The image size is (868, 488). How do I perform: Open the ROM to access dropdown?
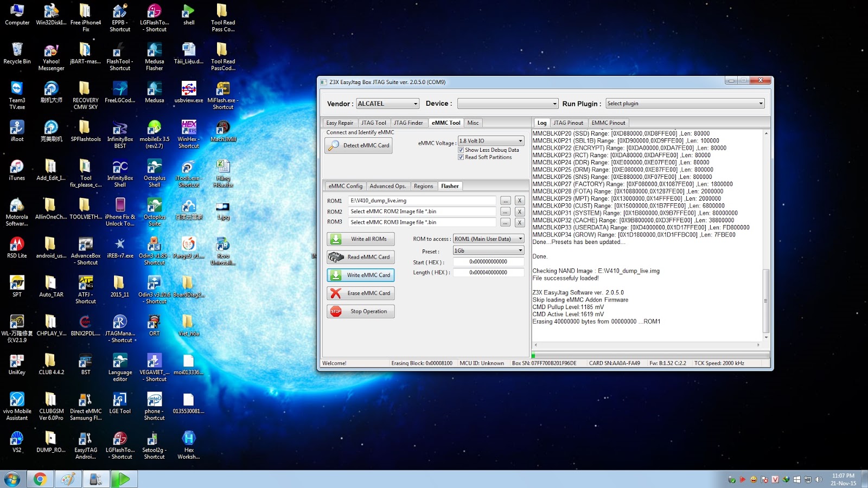pyautogui.click(x=489, y=239)
